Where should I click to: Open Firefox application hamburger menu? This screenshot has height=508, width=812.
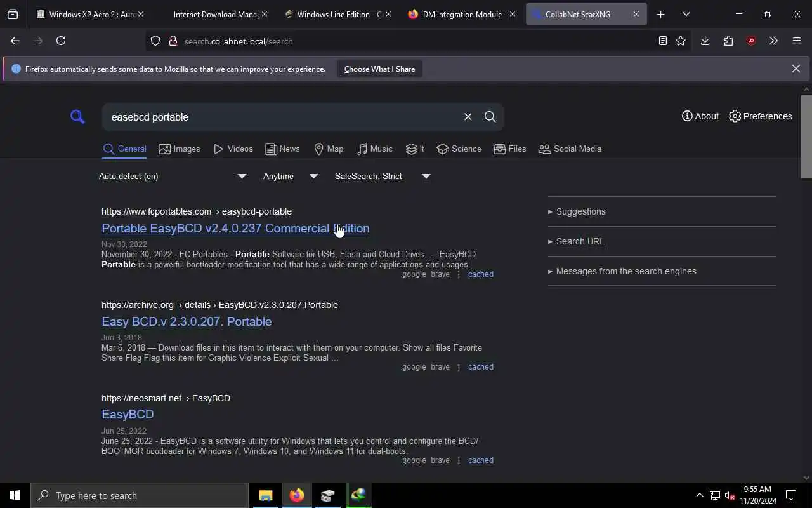[x=797, y=41]
